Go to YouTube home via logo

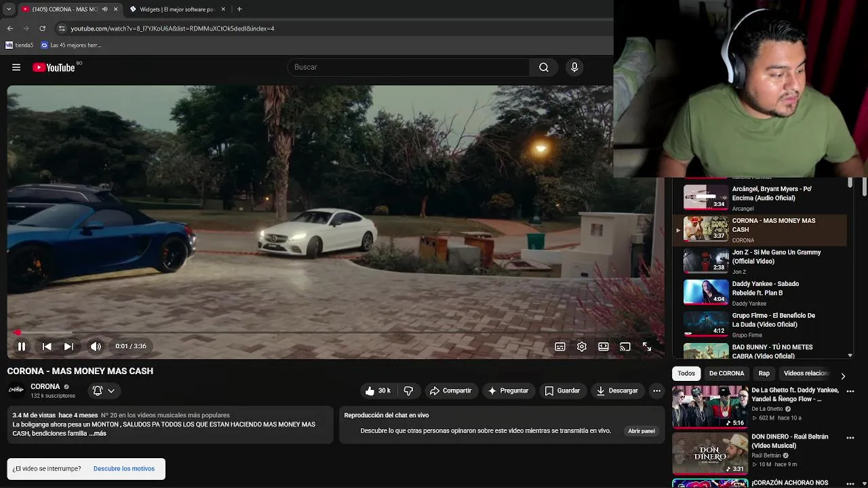click(54, 67)
